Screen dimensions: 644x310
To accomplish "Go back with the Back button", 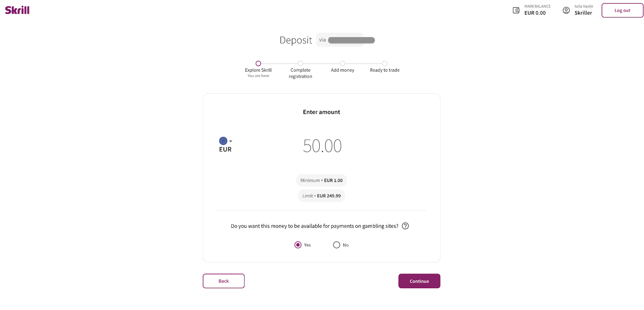I will point(223,281).
